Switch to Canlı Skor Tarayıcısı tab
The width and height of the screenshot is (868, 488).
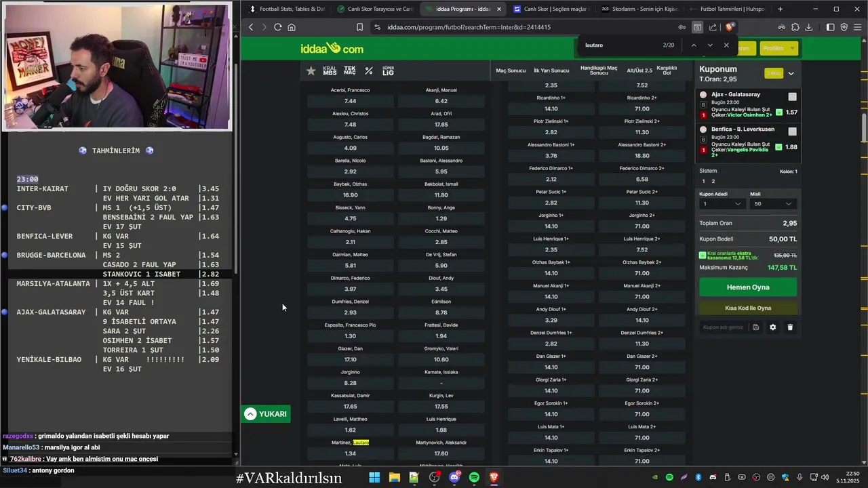pos(374,9)
